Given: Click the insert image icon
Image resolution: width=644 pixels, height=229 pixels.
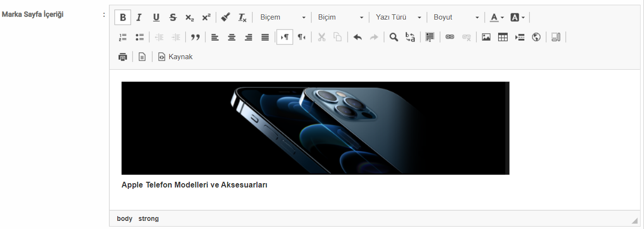Looking at the screenshot, I should coord(486,37).
